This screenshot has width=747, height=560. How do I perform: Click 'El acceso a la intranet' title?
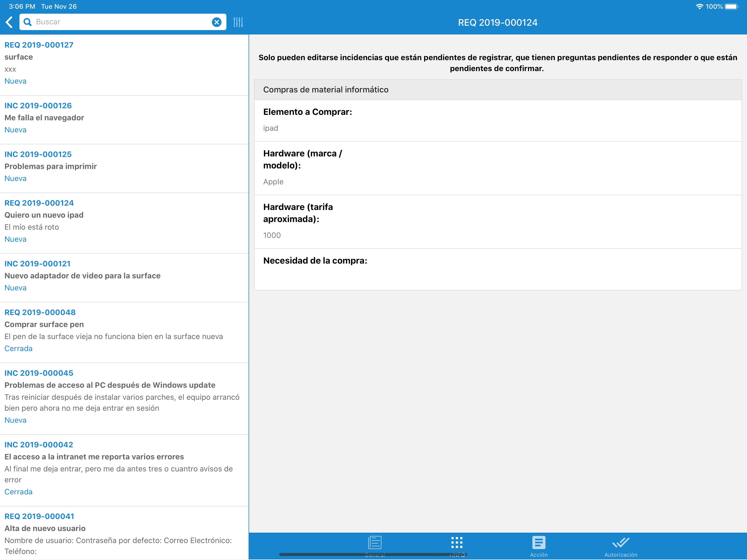(x=94, y=457)
